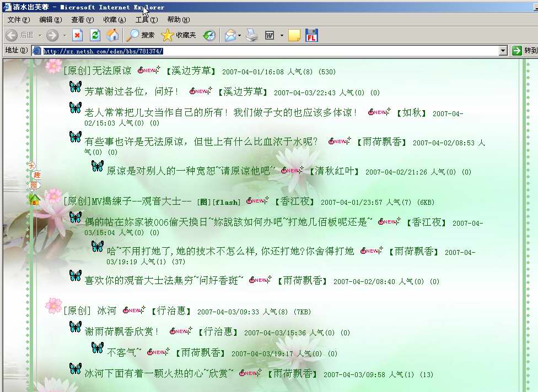Click author name 【如秋】
The height and width of the screenshot is (392, 538).
411,113
